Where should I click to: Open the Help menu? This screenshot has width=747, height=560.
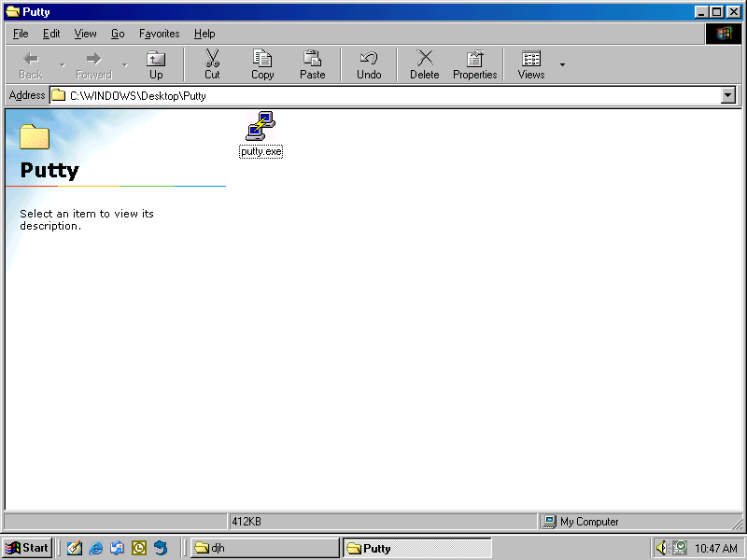[x=204, y=34]
